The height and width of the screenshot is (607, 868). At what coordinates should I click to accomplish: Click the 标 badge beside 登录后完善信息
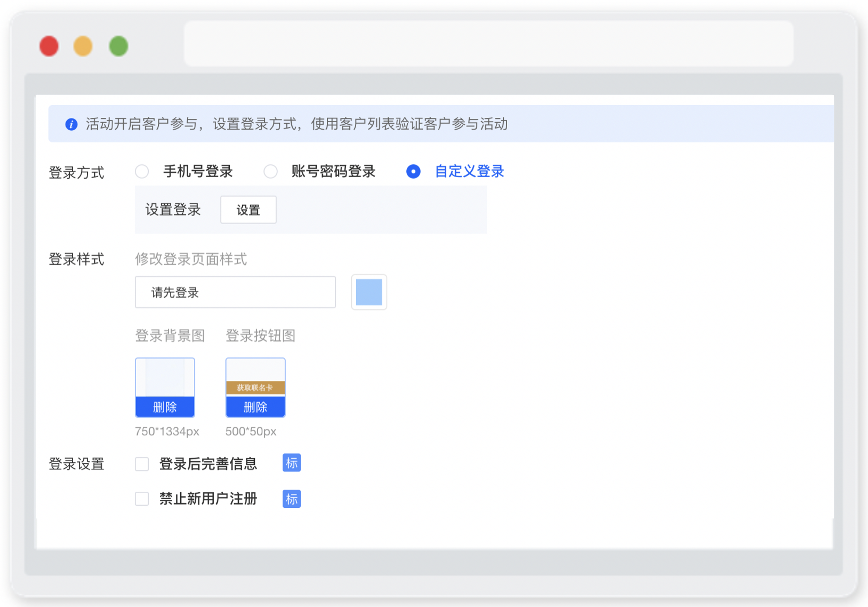pos(292,463)
